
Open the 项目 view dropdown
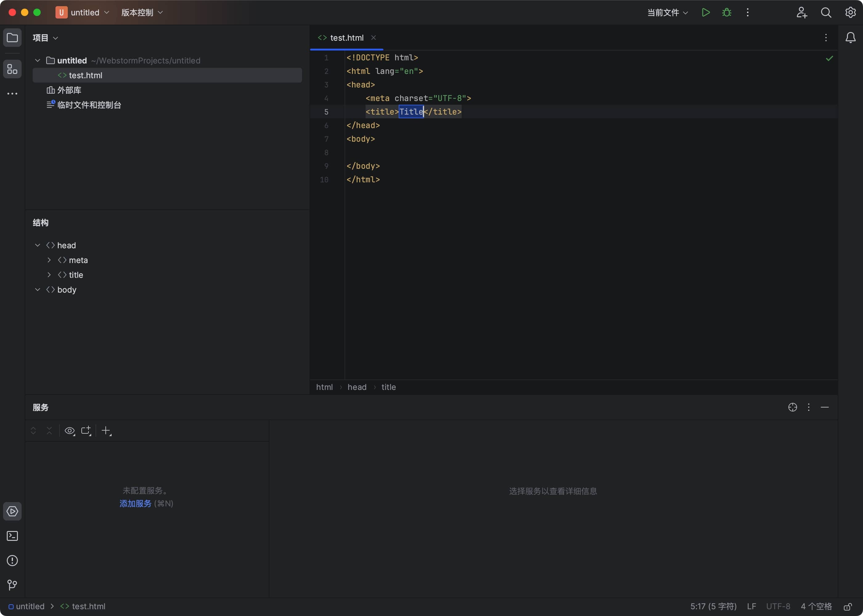point(45,38)
